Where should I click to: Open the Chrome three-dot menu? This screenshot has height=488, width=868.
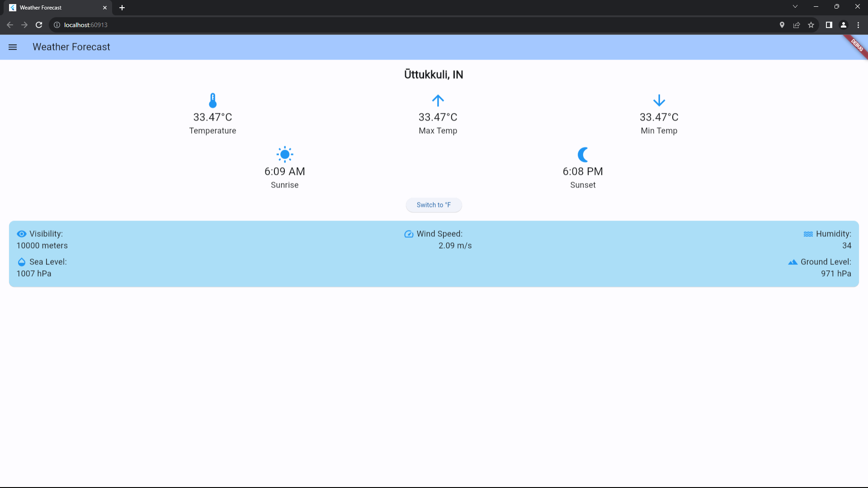(x=858, y=25)
